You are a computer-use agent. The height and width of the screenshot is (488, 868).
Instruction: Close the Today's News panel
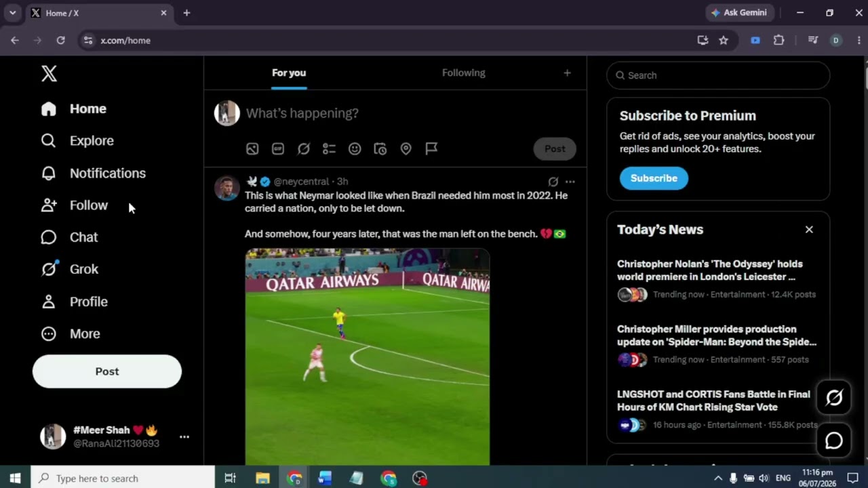pos(809,230)
